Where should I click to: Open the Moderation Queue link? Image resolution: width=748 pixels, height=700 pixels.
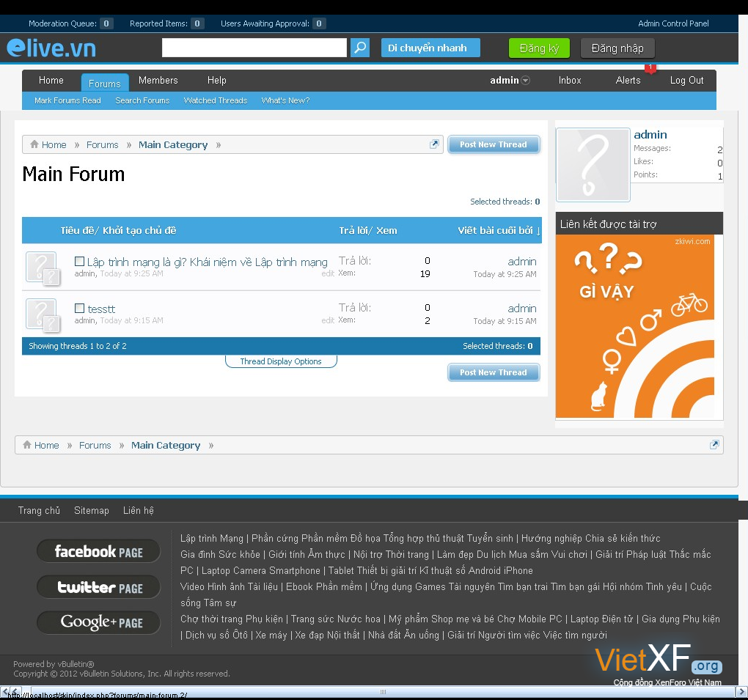click(70, 23)
